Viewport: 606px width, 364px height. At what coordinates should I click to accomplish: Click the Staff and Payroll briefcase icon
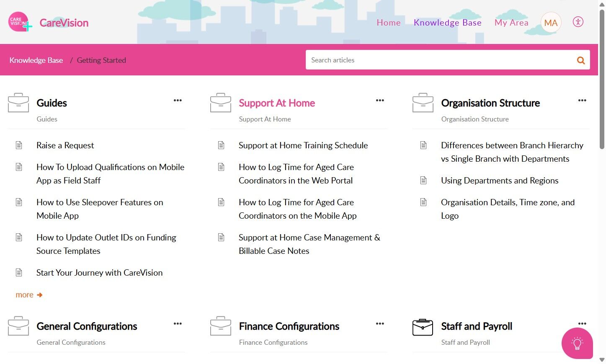click(423, 327)
